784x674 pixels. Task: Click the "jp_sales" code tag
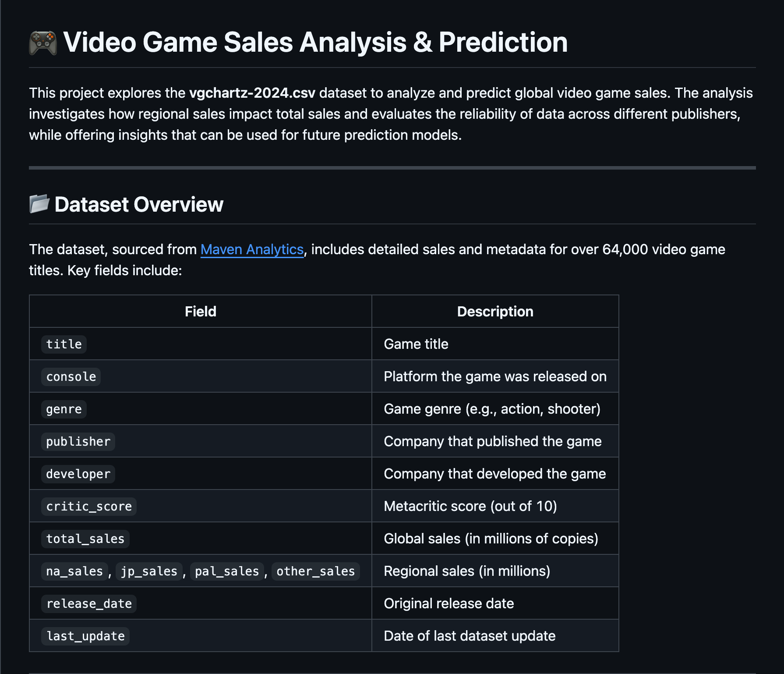coord(149,571)
